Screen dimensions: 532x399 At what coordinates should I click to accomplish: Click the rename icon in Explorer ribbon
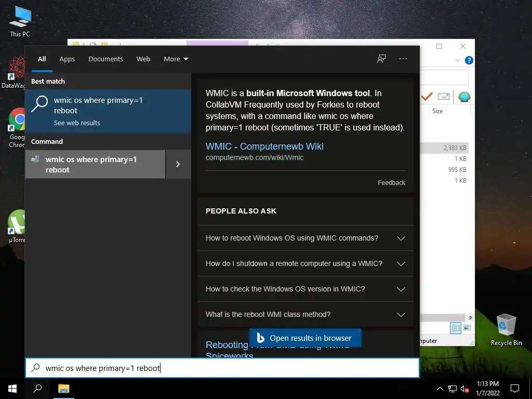[444, 96]
